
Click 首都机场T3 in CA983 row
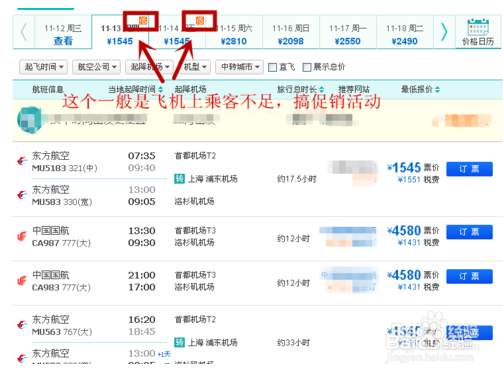195,275
